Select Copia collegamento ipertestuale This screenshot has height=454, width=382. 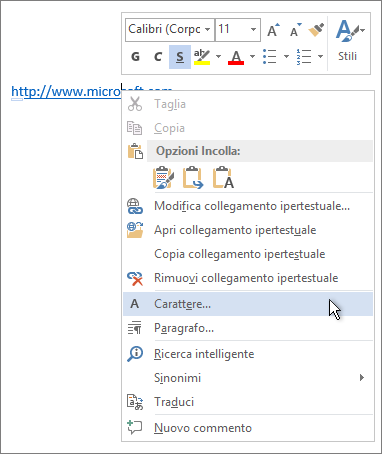(x=248, y=254)
